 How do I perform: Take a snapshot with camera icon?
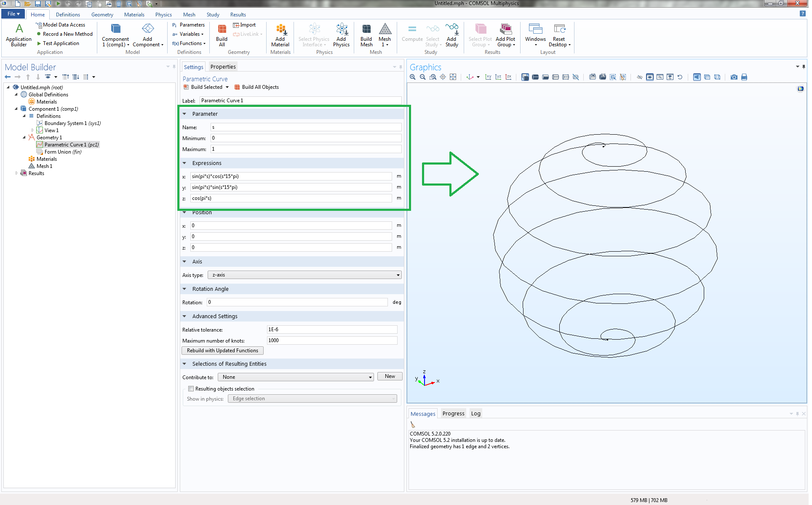coord(734,77)
